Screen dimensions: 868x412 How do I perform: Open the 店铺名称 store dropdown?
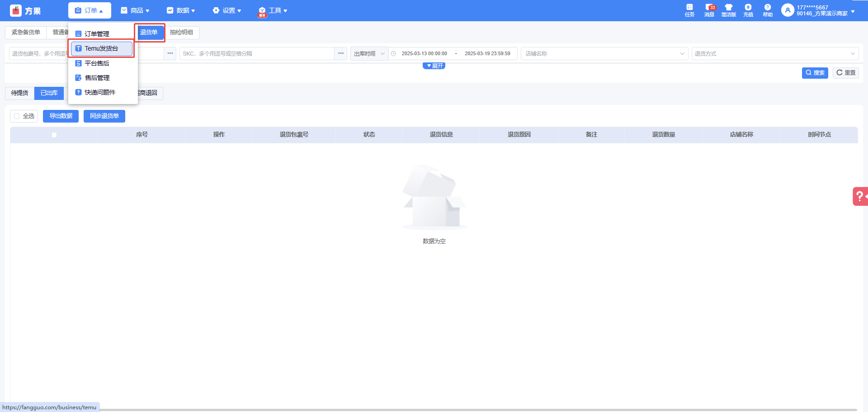[x=604, y=54]
